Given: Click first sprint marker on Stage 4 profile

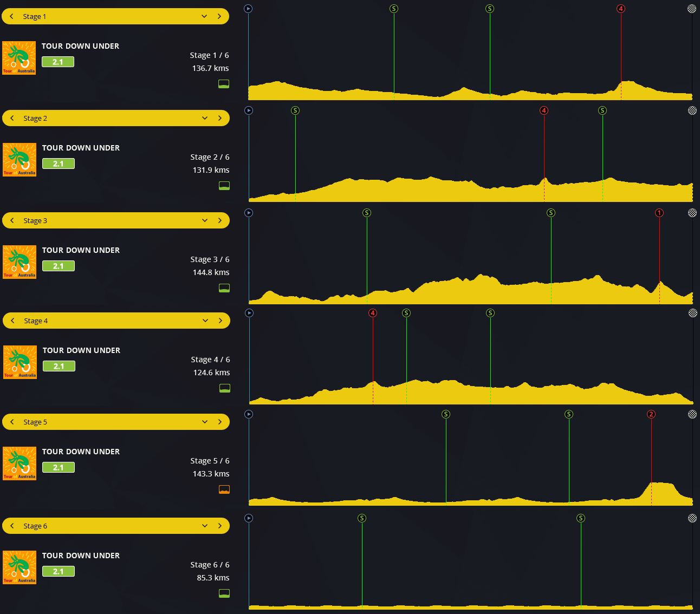Looking at the screenshot, I should [406, 313].
